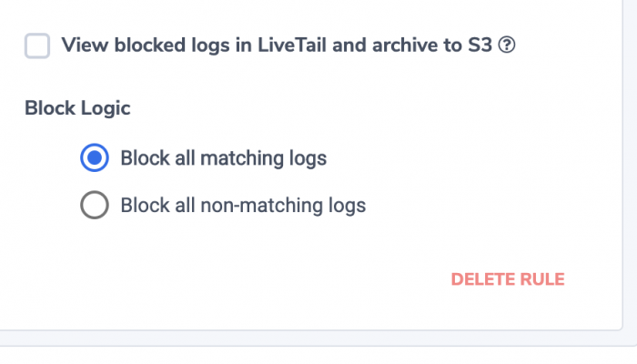
Task: Click the 'View blocked logs in LiveTail' label text
Action: (x=194, y=45)
